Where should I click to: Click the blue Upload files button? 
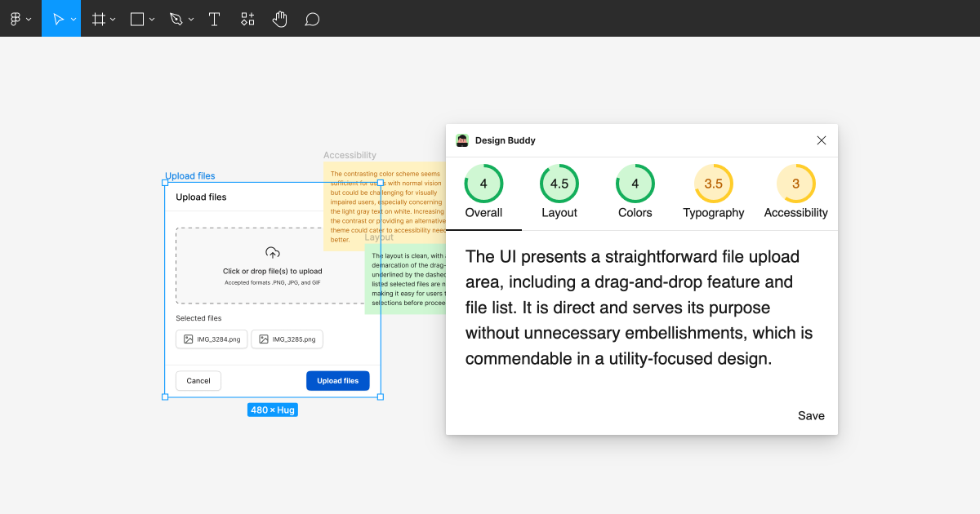[x=338, y=381]
